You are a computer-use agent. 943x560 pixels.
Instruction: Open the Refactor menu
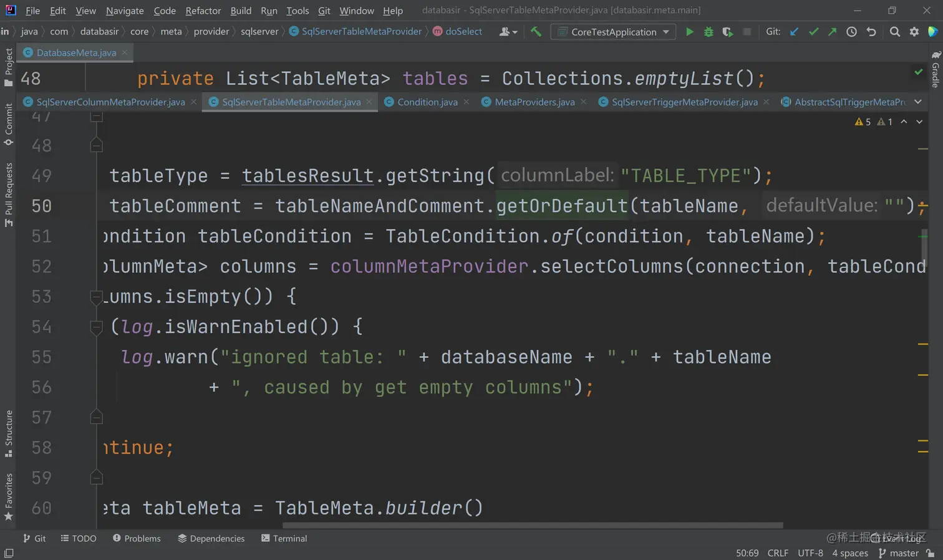(x=203, y=11)
